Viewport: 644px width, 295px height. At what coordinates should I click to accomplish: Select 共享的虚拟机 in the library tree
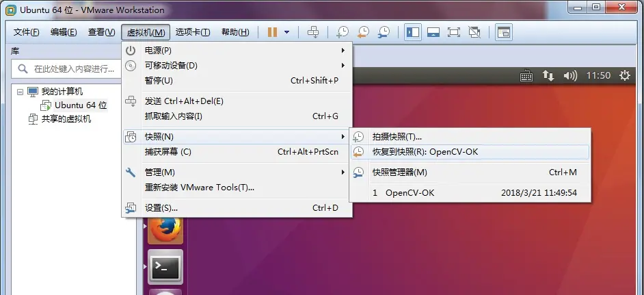tap(66, 119)
